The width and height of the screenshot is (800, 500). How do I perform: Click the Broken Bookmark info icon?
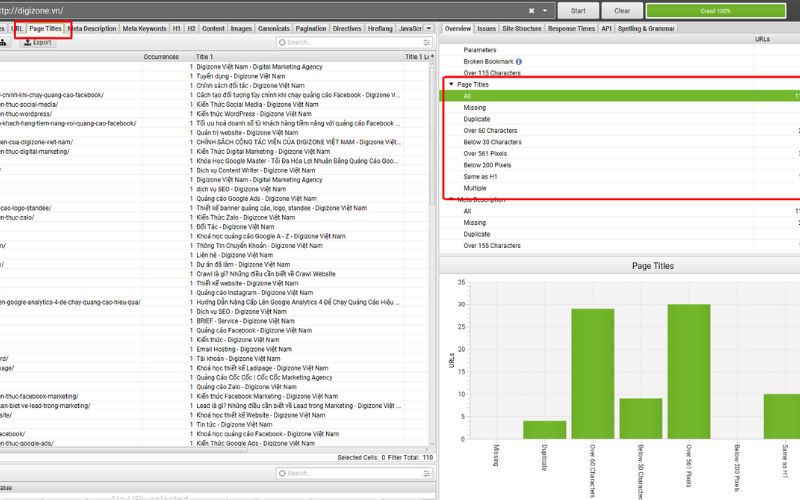point(518,62)
